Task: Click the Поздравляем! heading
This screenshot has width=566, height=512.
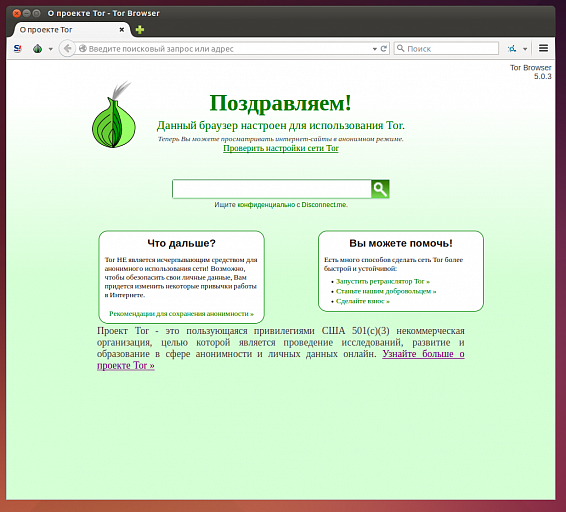Action: click(280, 103)
